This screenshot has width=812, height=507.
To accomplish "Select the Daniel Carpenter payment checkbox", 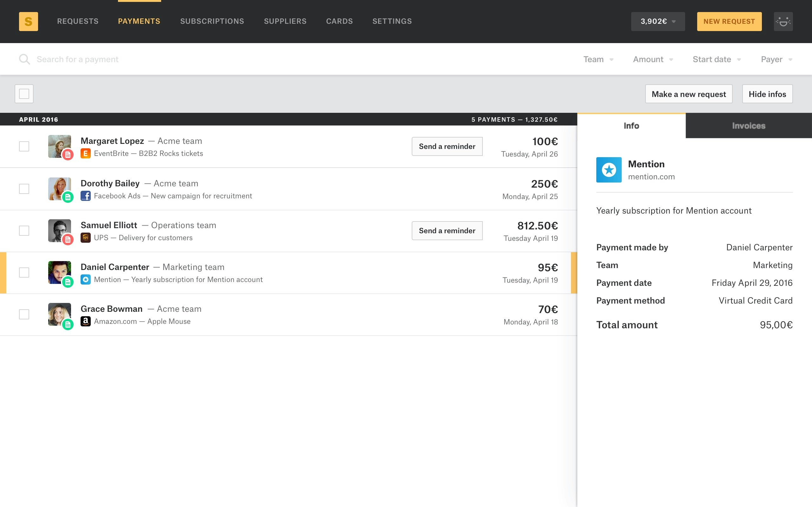I will coord(24,273).
